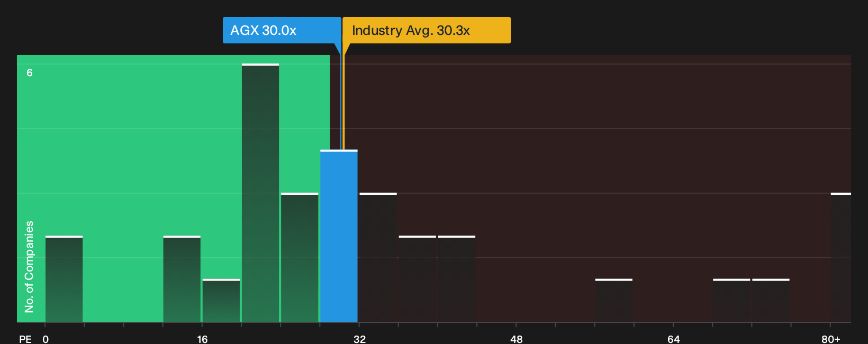The width and height of the screenshot is (868, 344).
Task: Click the No. of Companies axis title
Action: (29, 266)
